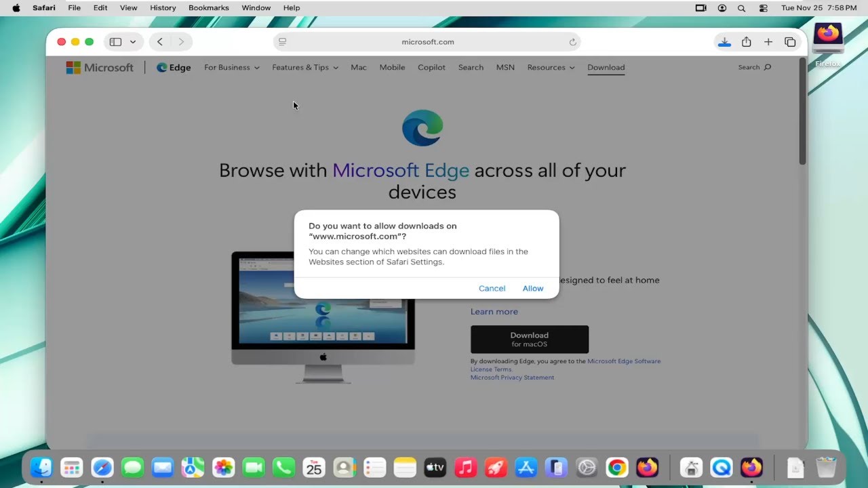Click the Edge logo in nav

point(174,67)
